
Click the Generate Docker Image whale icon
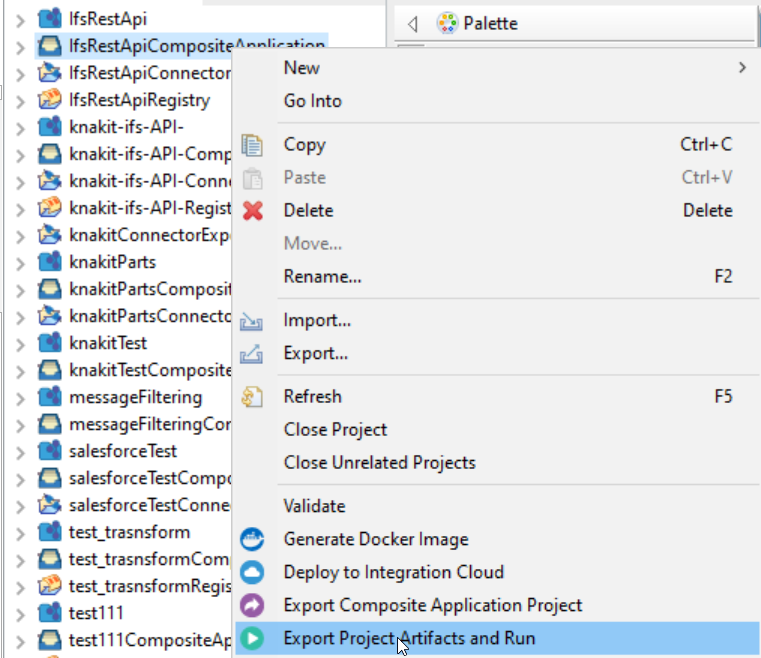(x=253, y=540)
